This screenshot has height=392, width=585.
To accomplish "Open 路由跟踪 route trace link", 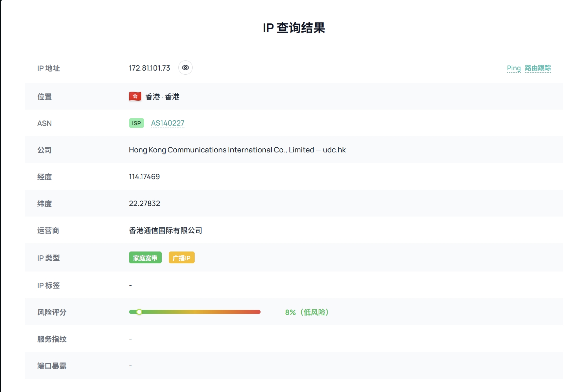I will pos(537,68).
